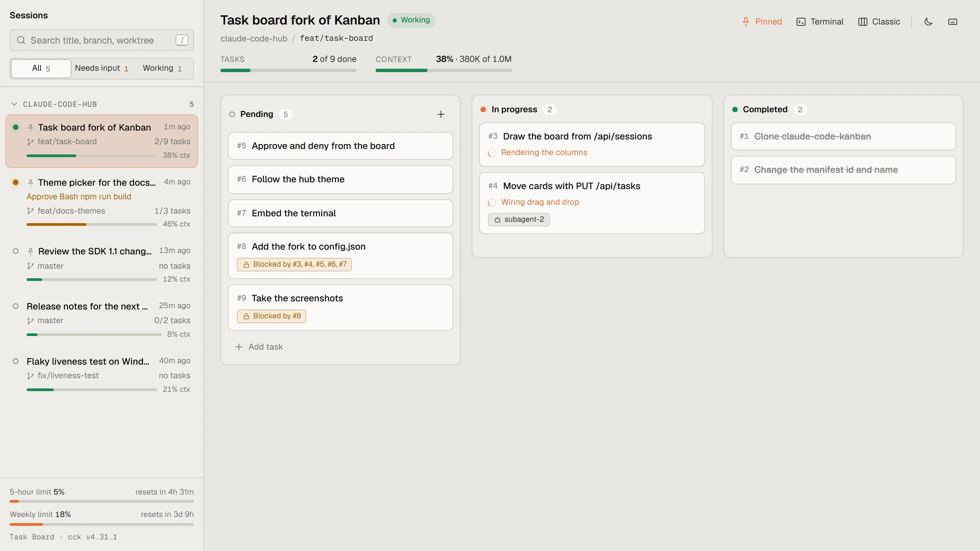Click subagent-2 chip on card #4
The height and width of the screenshot is (551, 980).
click(x=519, y=219)
